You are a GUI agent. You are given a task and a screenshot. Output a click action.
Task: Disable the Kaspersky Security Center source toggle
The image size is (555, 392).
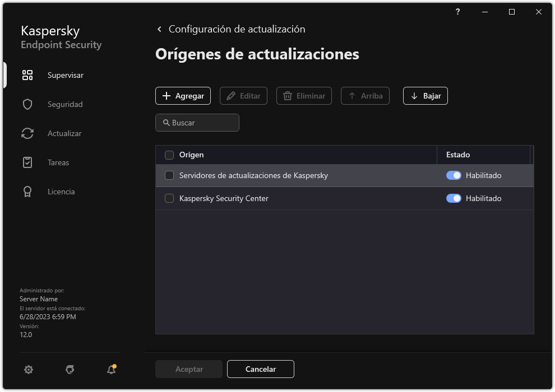453,198
